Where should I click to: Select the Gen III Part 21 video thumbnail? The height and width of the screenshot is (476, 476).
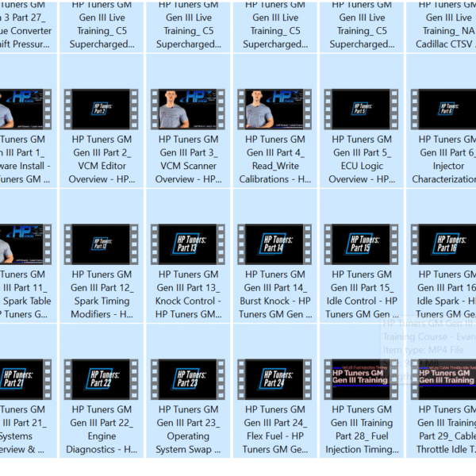click(x=25, y=379)
